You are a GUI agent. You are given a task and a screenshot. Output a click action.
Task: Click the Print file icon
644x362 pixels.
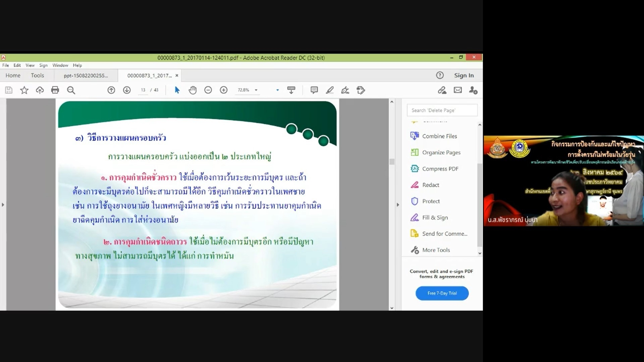point(55,90)
